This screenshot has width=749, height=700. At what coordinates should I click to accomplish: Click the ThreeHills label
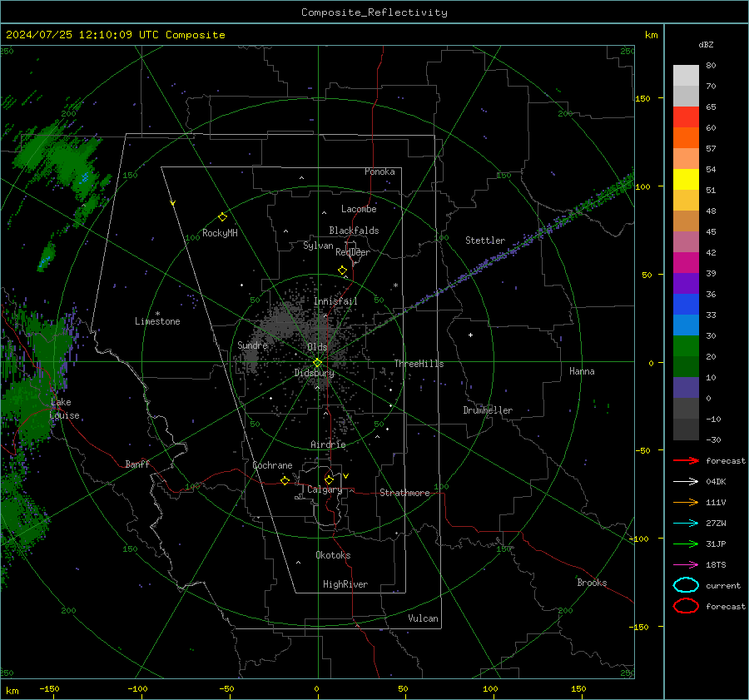tap(419, 364)
